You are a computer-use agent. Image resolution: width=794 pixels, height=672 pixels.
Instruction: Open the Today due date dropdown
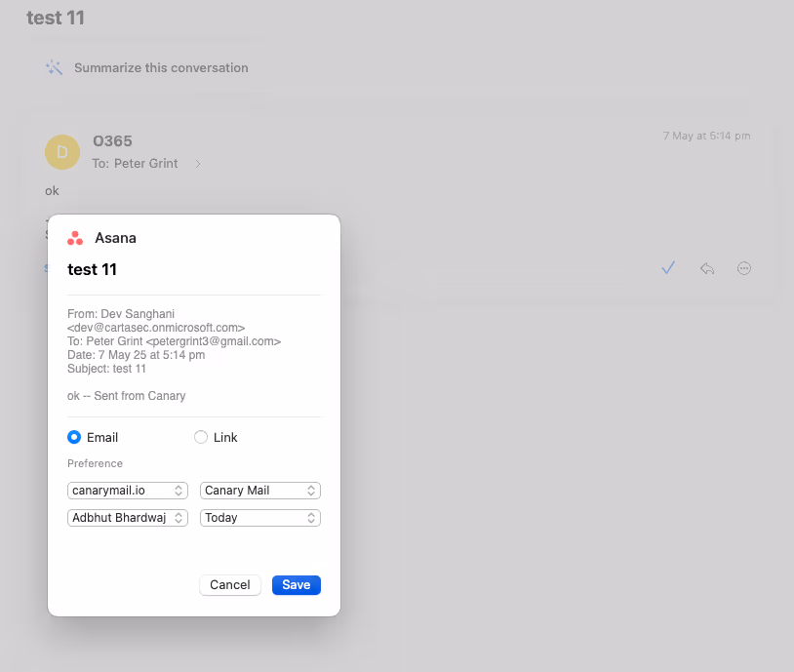[x=260, y=518]
